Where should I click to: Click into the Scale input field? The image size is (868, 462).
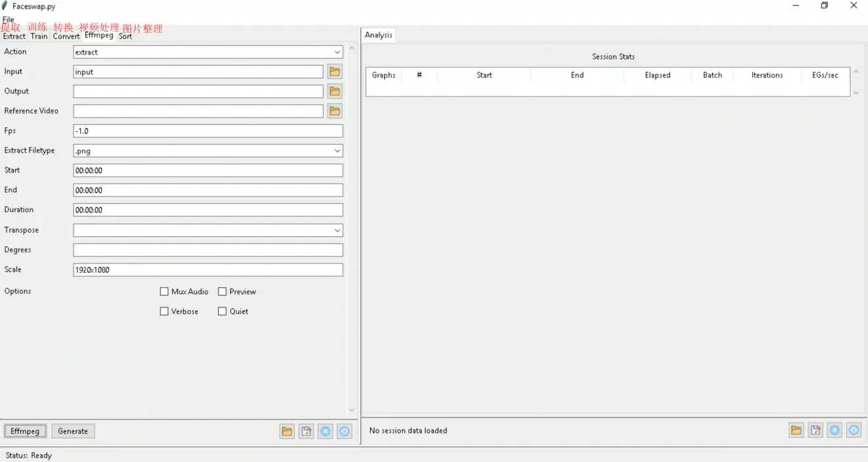[208, 270]
